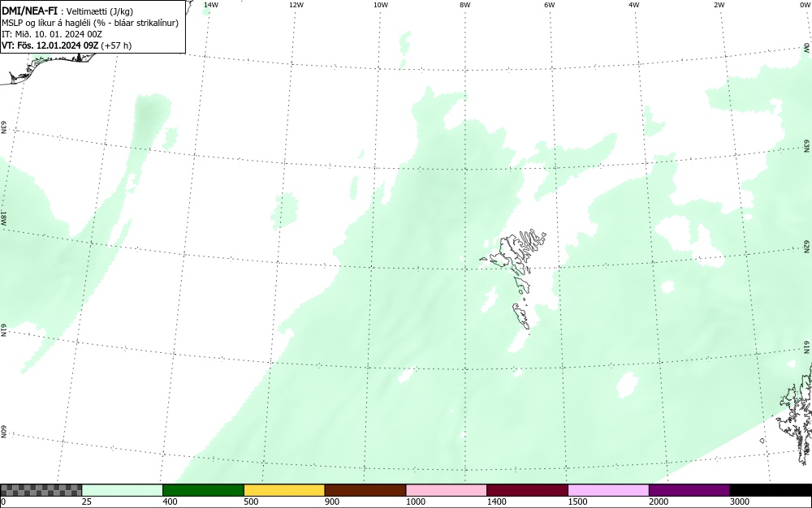This screenshot has width=812, height=508.
Task: Click the legend value 1000
Action: tap(415, 502)
